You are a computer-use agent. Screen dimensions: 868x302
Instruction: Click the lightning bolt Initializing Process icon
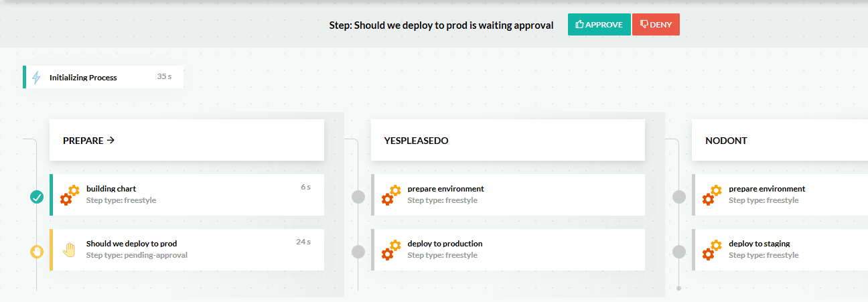(36, 77)
